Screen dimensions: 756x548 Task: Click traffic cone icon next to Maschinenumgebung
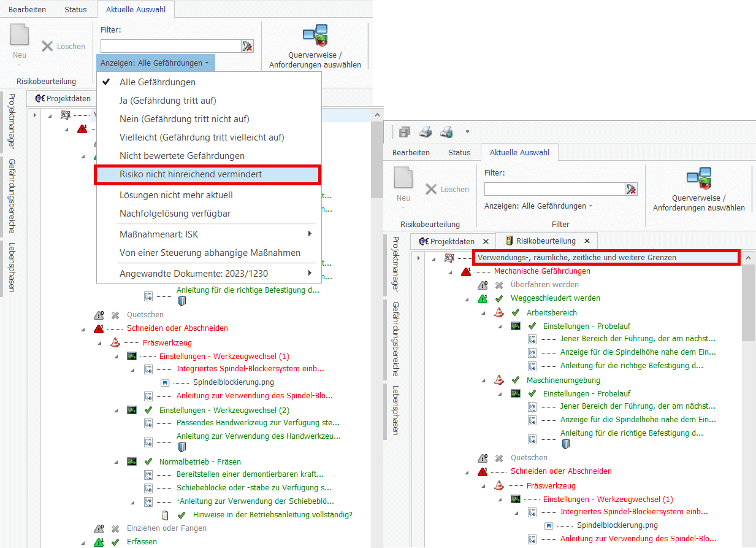[x=499, y=380]
